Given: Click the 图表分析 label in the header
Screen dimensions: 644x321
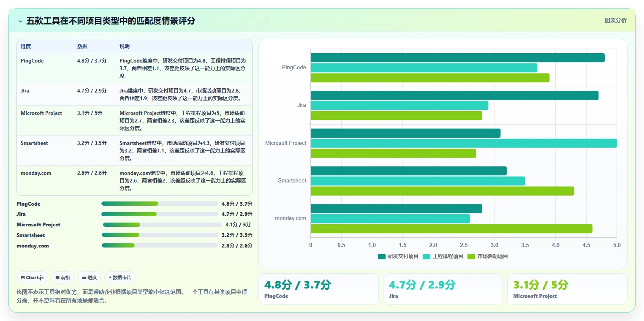Looking at the screenshot, I should click(615, 20).
